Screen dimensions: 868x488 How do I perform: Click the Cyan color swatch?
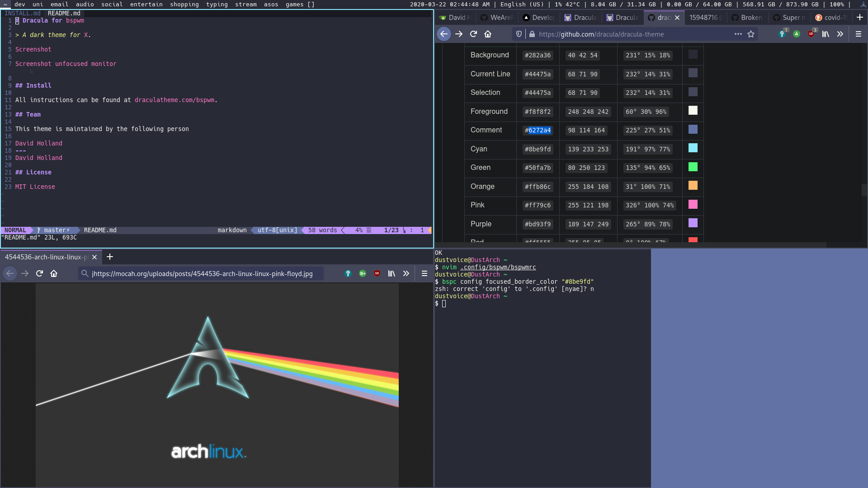click(x=693, y=148)
